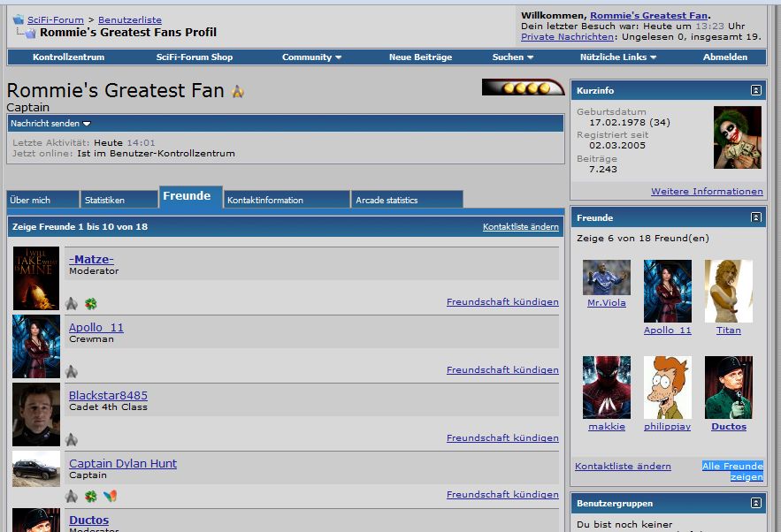Collapse the Kurzinfo panel
Screen dimensions: 781x532
pyautogui.click(x=756, y=90)
